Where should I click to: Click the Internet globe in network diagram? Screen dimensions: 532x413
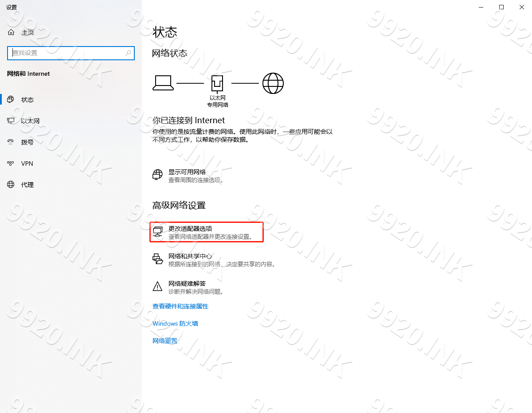[273, 83]
